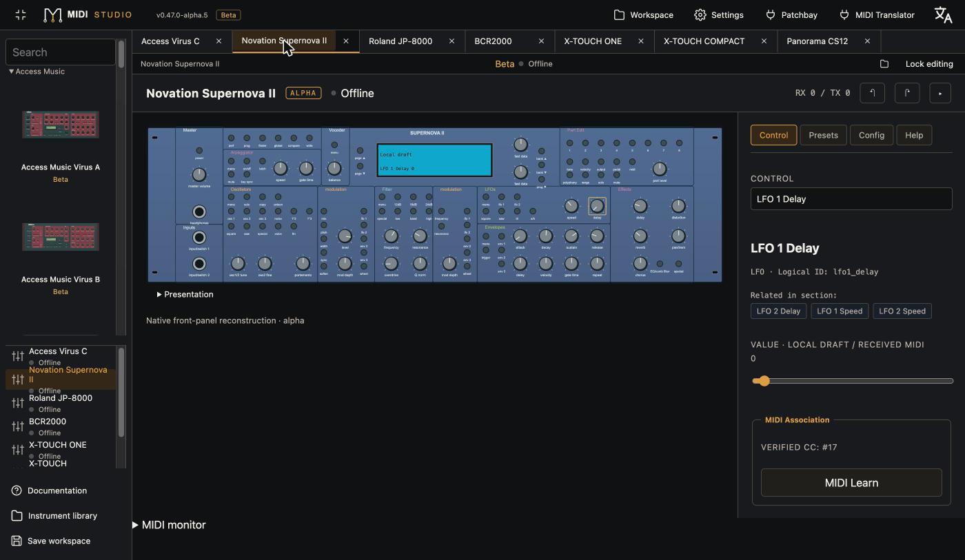This screenshot has height=560, width=965.
Task: Click the fader icon for Roland JP-8000 device
Action: pyautogui.click(x=17, y=403)
